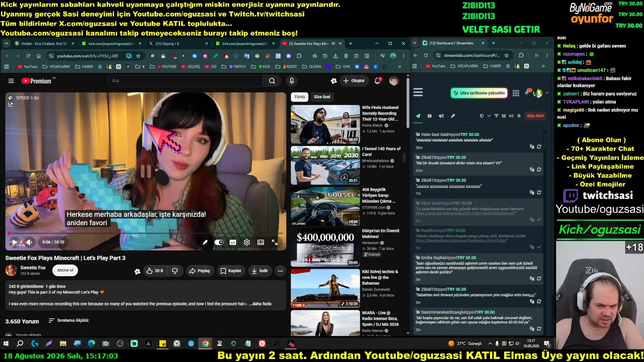644x362 pixels.
Task: Expand the Streamlabs account dropdown arrow
Action: click(547, 94)
